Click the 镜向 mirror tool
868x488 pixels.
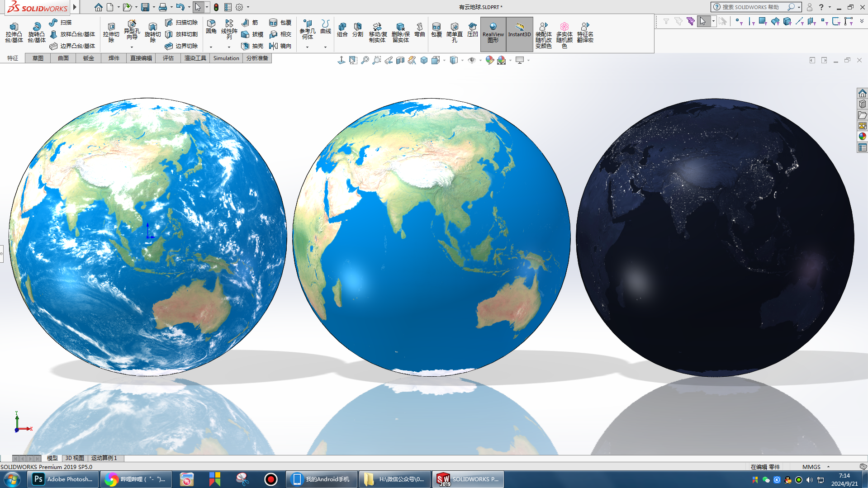(280, 46)
